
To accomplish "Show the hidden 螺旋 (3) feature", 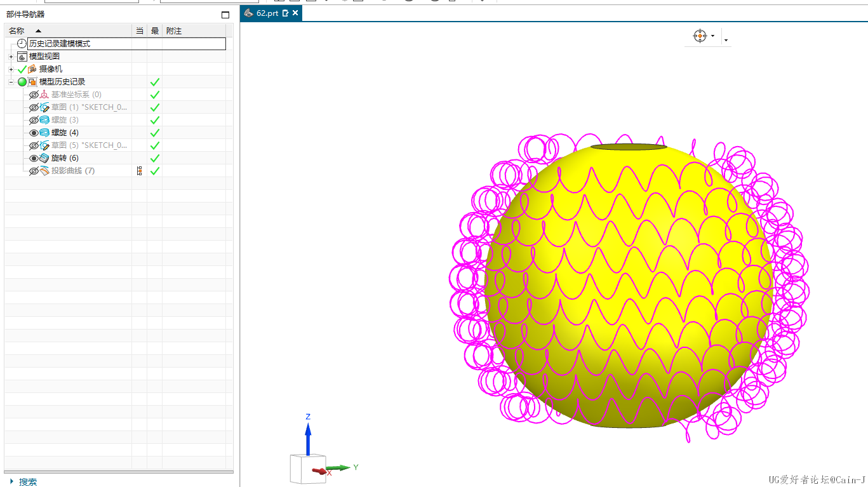I will click(34, 120).
